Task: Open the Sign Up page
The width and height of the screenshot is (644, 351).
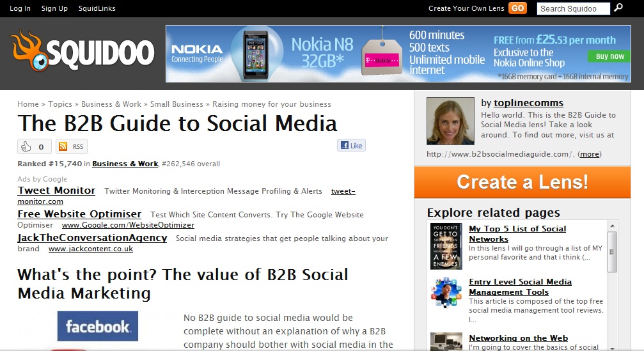Action: 54,8
